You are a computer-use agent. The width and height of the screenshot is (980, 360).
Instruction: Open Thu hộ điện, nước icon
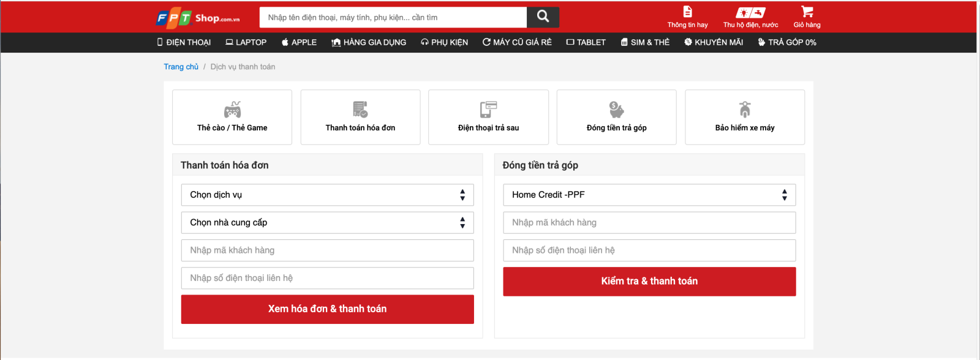click(750, 13)
